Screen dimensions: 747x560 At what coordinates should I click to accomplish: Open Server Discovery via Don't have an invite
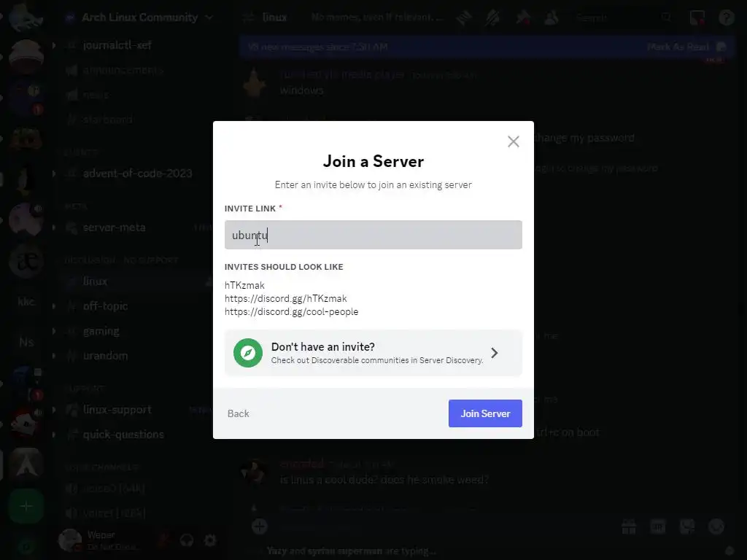(373, 353)
